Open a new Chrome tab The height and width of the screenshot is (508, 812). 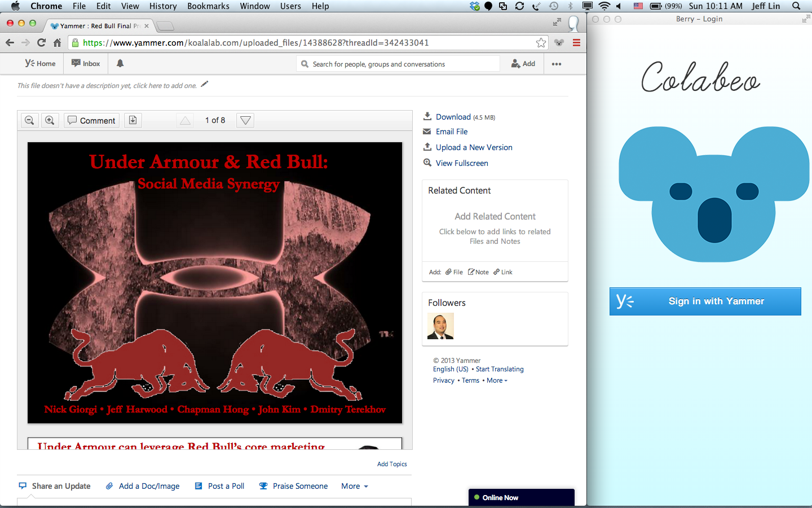tap(165, 26)
